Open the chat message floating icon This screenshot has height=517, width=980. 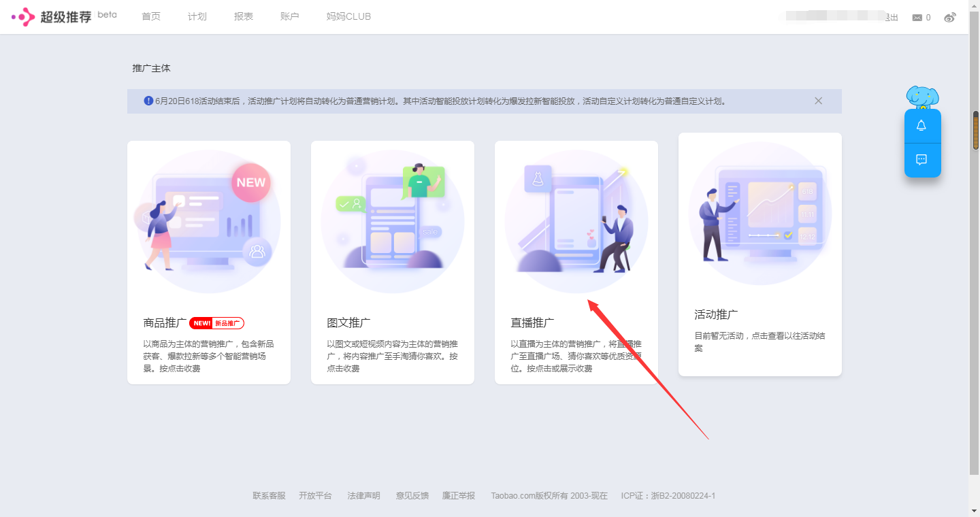pos(921,160)
